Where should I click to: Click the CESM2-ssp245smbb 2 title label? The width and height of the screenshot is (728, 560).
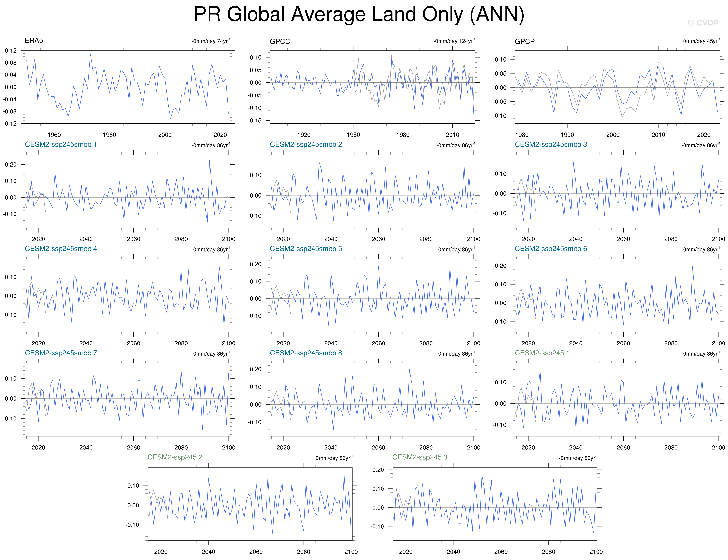(x=306, y=145)
